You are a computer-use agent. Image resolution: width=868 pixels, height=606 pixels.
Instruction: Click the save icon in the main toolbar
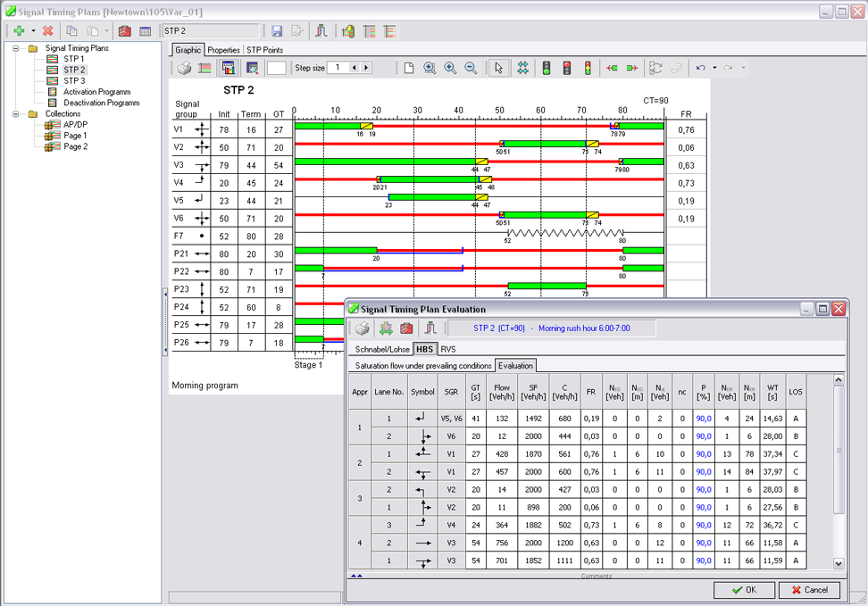[x=277, y=31]
